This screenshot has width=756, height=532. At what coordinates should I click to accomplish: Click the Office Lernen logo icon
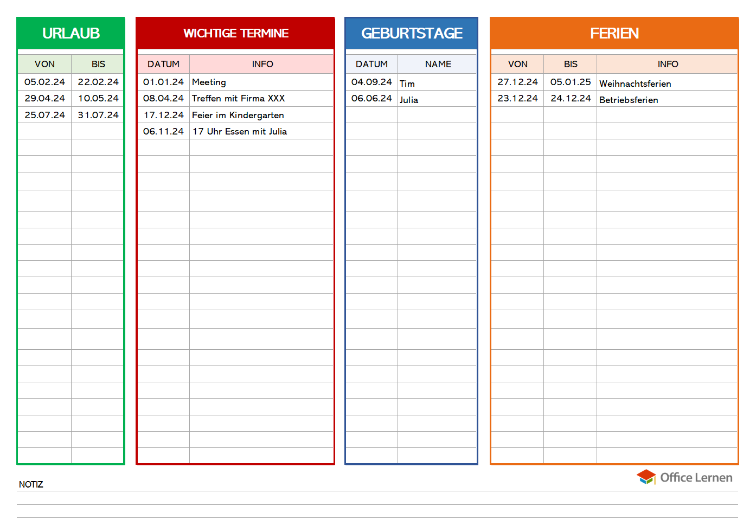click(x=646, y=477)
